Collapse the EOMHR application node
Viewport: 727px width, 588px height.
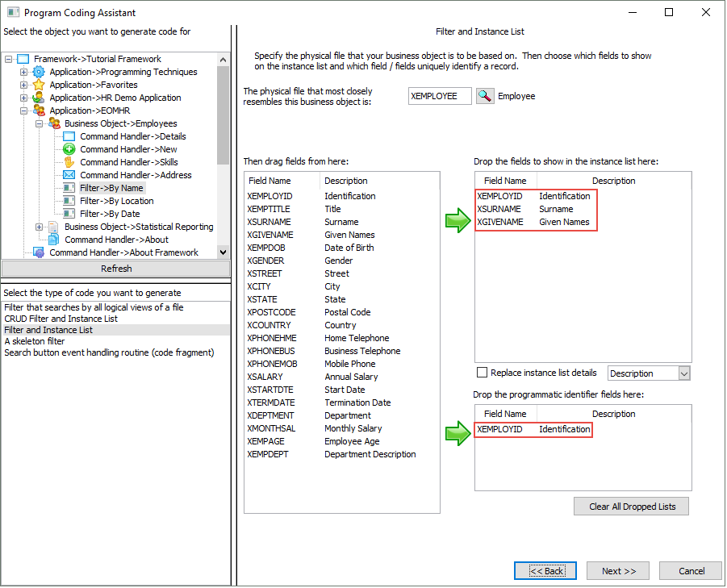click(23, 111)
